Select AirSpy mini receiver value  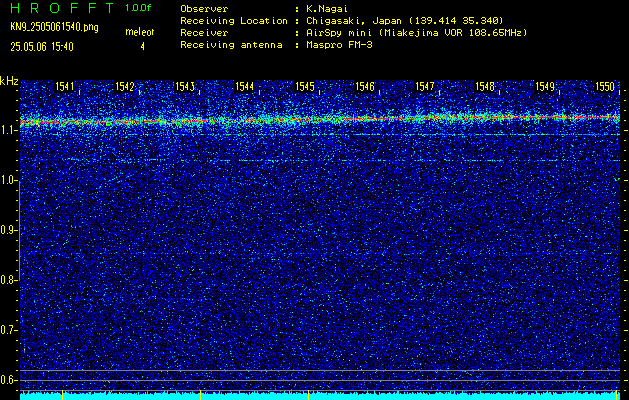pos(416,33)
